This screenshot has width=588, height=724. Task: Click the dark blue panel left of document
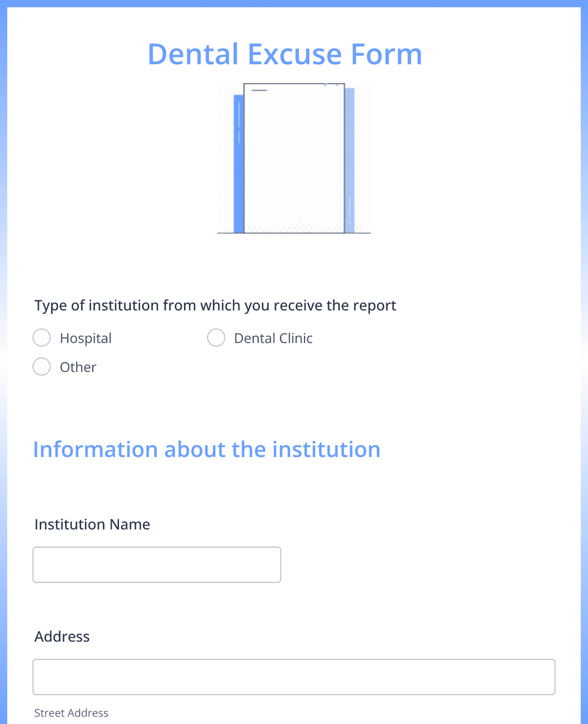239,163
